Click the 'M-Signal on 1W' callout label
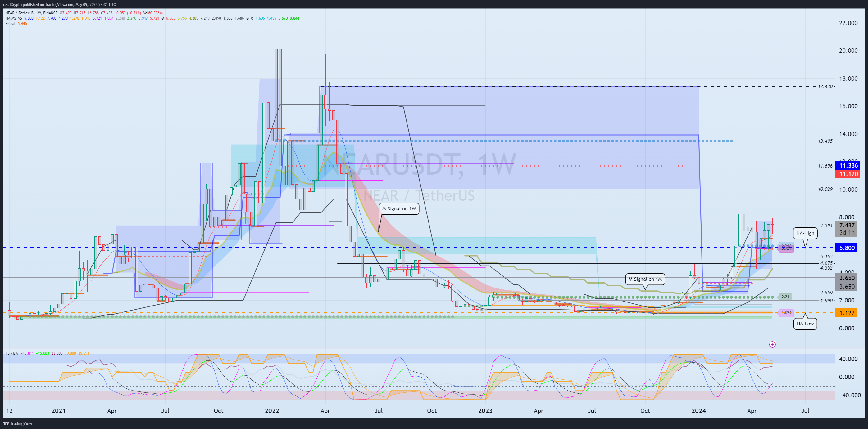 [x=399, y=209]
